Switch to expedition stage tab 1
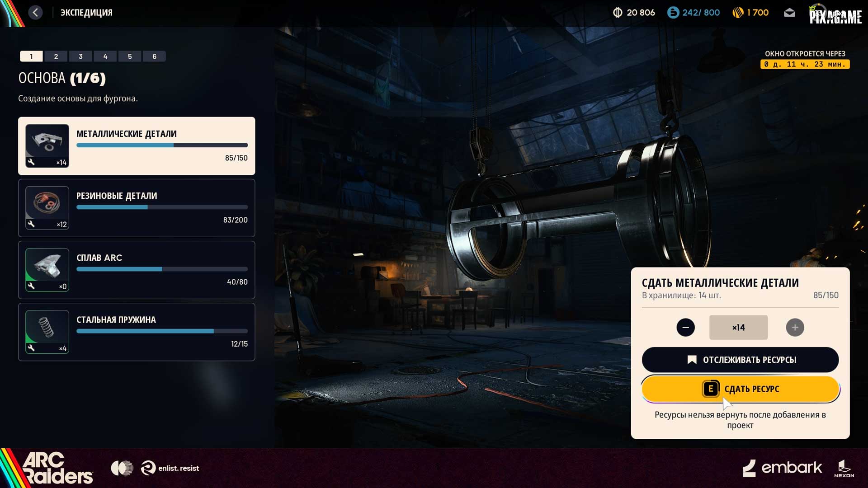The height and width of the screenshot is (488, 868). 31,56
